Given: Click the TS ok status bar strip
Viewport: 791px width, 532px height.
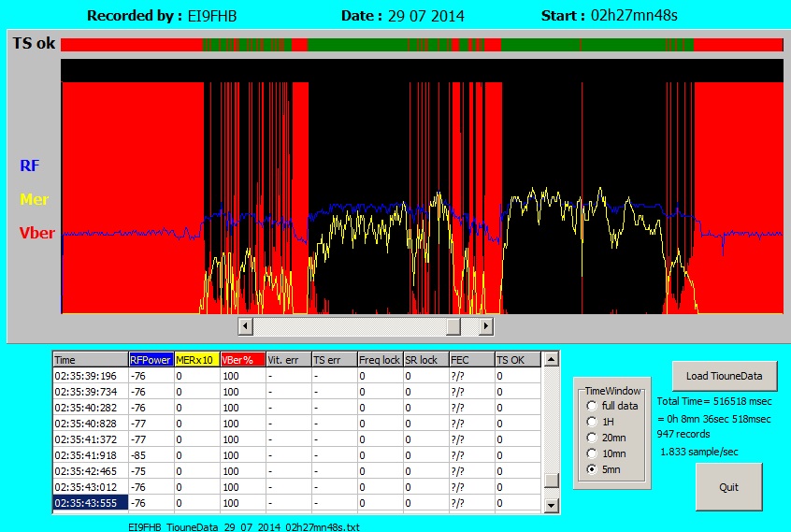Looking at the screenshot, I should click(x=421, y=44).
